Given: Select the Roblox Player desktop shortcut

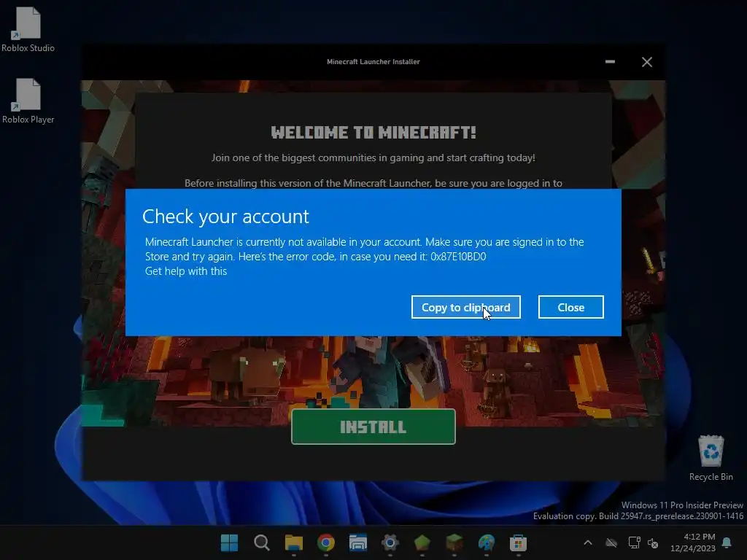Looking at the screenshot, I should pyautogui.click(x=28, y=101).
